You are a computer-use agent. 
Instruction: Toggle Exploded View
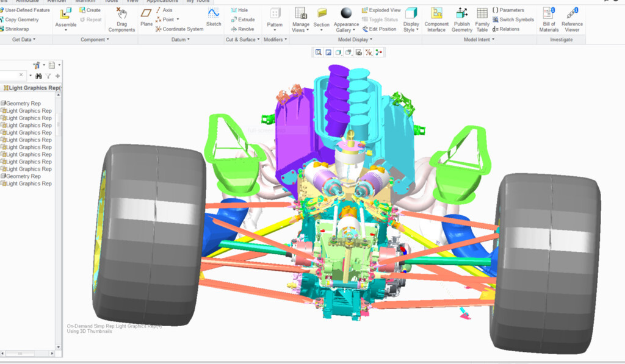381,10
